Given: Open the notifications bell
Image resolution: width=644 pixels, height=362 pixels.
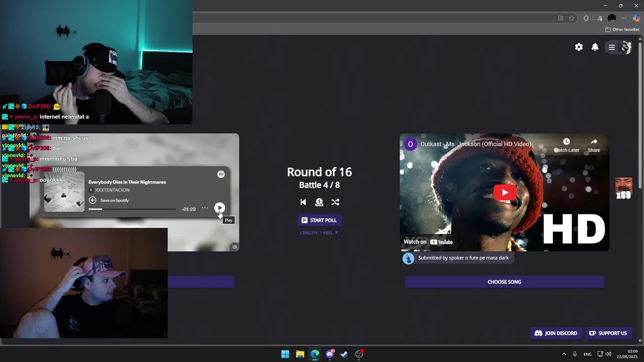Looking at the screenshot, I should pos(595,47).
